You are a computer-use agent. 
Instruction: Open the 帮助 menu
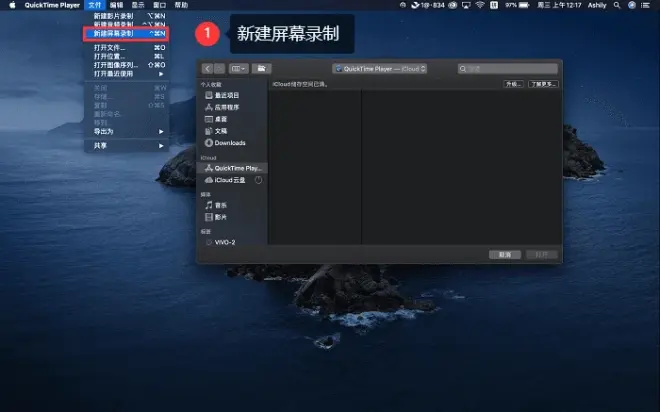pos(181,5)
